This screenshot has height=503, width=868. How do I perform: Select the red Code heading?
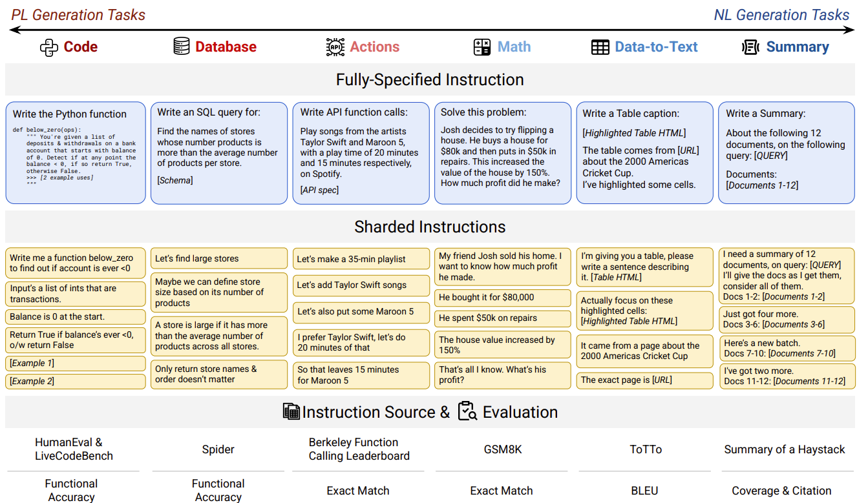[81, 47]
